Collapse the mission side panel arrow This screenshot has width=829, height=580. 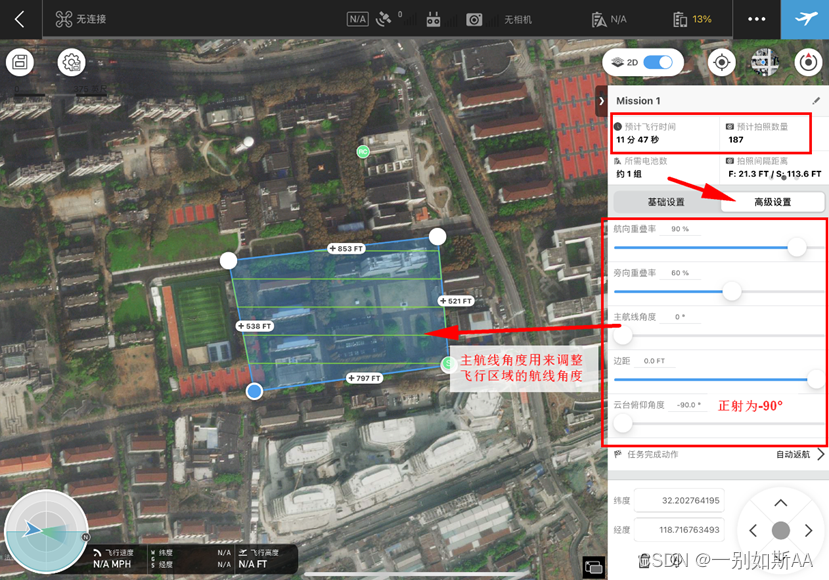tap(601, 100)
